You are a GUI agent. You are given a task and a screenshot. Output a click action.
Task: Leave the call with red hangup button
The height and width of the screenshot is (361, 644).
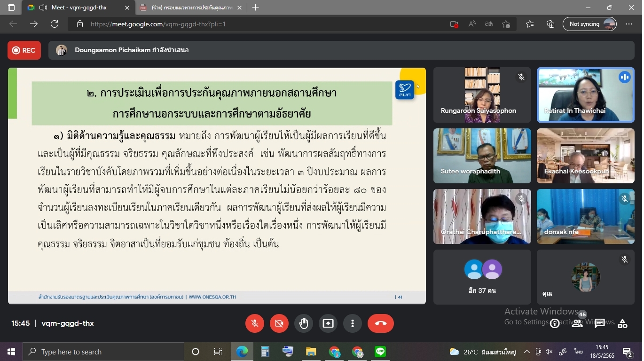click(x=380, y=323)
